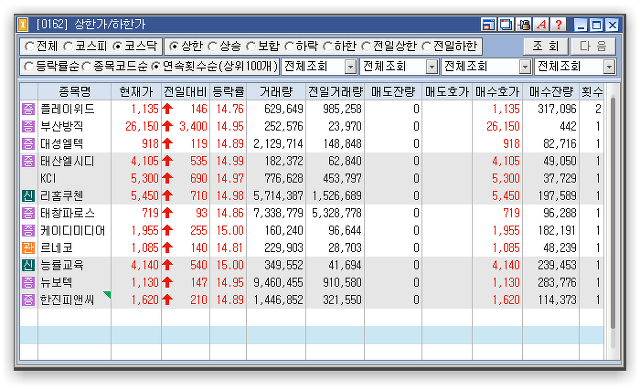640x389 pixels.
Task: Click the 전일대비 column header
Action: coord(186,92)
